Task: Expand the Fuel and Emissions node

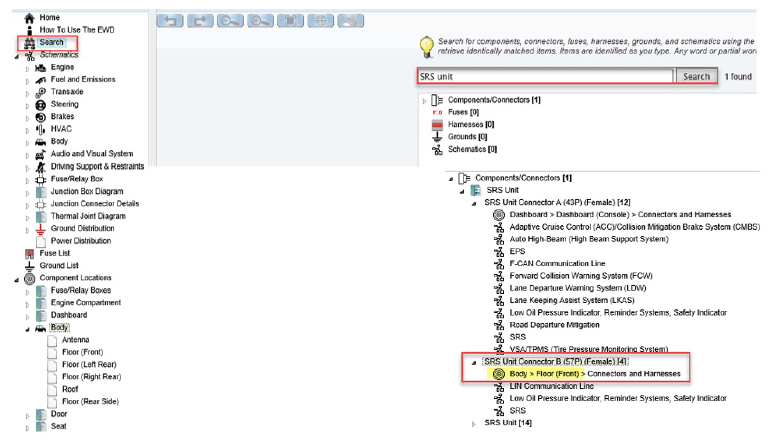Action: pyautogui.click(x=28, y=81)
